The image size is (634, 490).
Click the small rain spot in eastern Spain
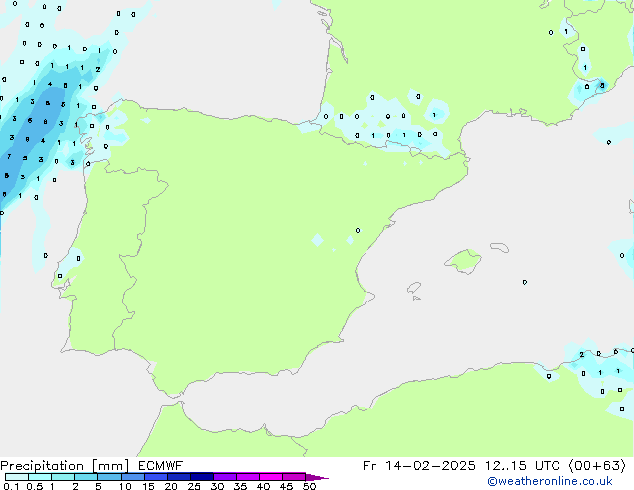318,239
